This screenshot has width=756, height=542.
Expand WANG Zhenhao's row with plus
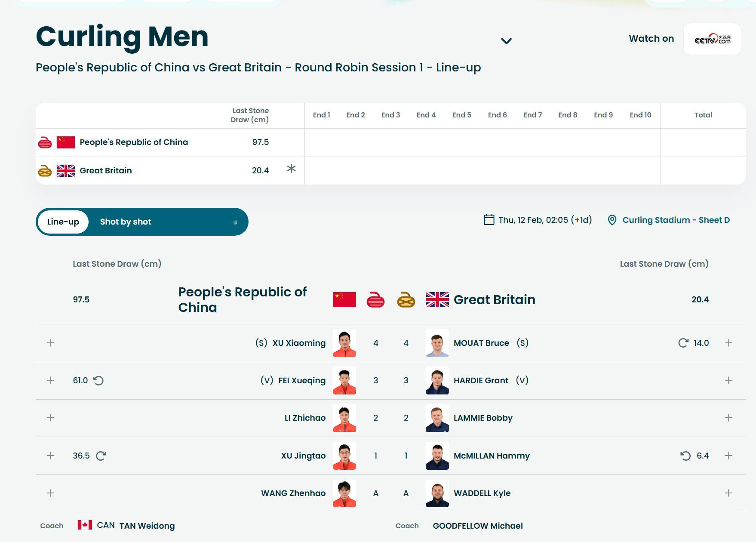click(x=50, y=493)
